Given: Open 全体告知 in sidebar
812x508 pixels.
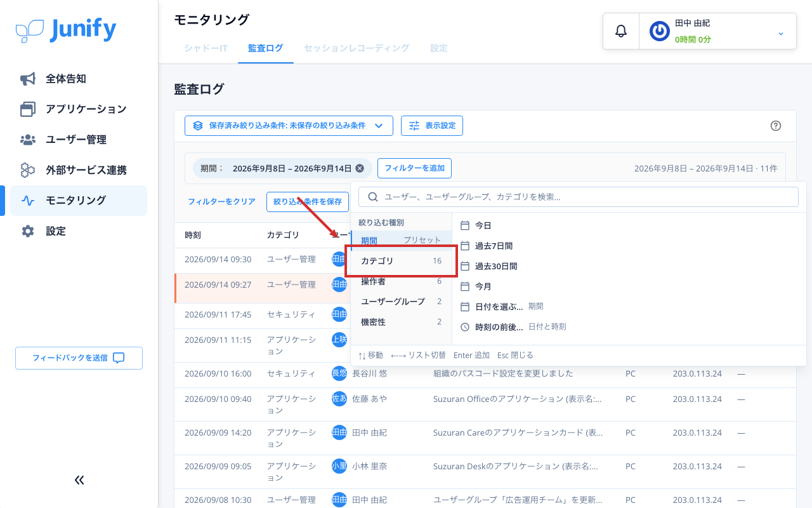Looking at the screenshot, I should coord(79,79).
